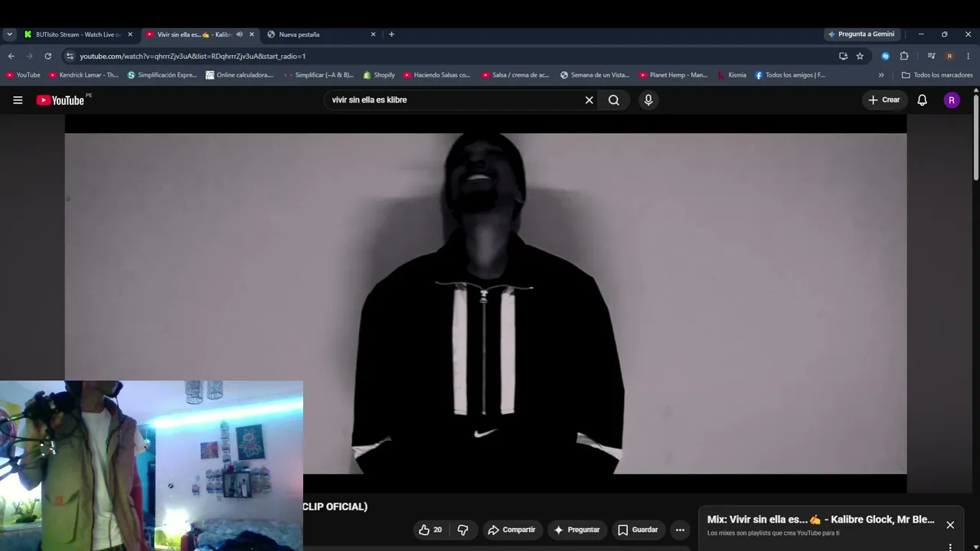This screenshot has height=551, width=980.
Task: Open more actions ellipsis under the video
Action: point(680,530)
